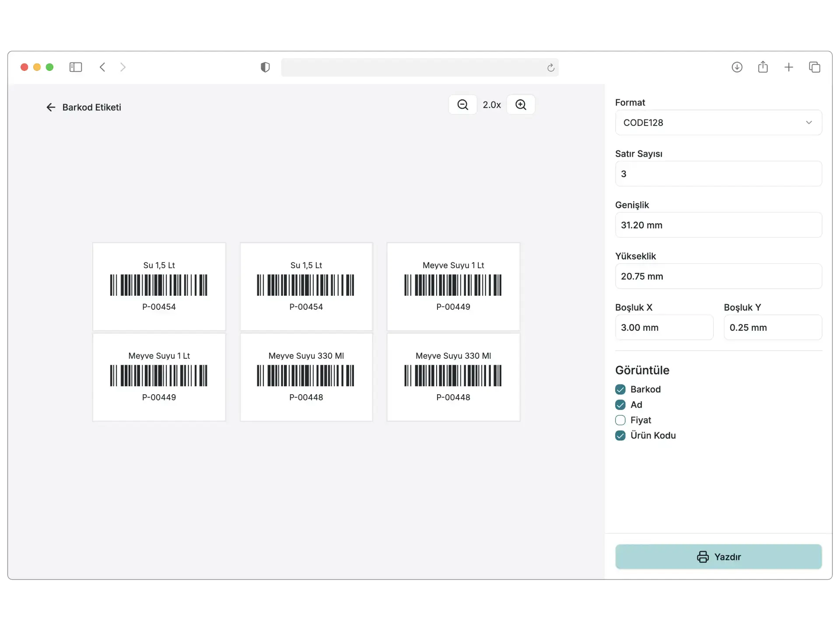Viewport: 840px width, 630px height.
Task: Click the back arrow beside Barkod Etiketi
Action: 51,107
